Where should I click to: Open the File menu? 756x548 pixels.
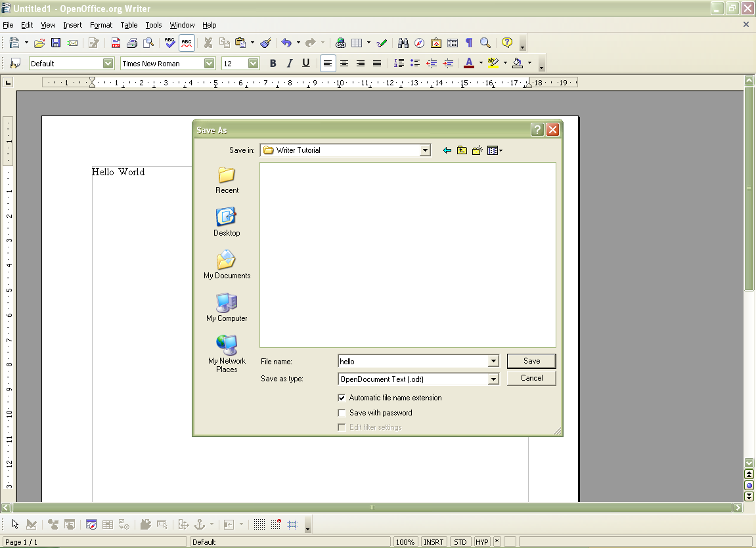(x=8, y=25)
